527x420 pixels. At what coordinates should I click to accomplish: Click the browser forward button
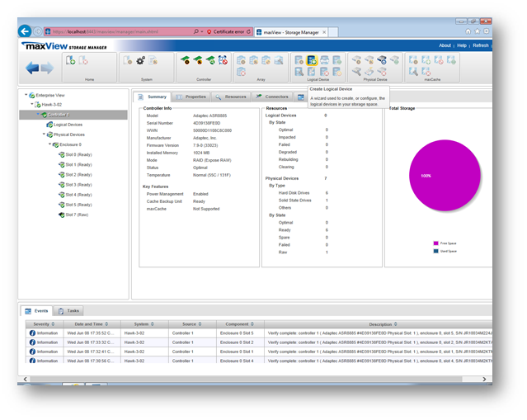click(x=37, y=31)
